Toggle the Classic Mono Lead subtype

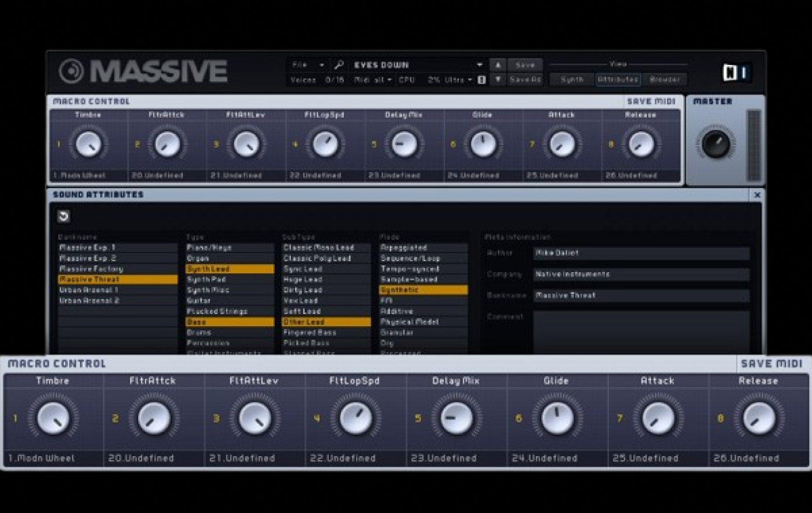[x=326, y=248]
